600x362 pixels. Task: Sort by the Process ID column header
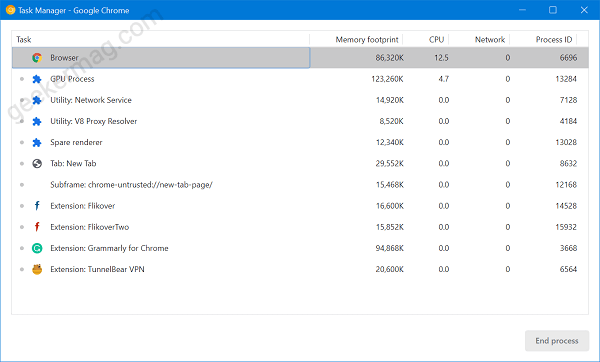[543, 39]
